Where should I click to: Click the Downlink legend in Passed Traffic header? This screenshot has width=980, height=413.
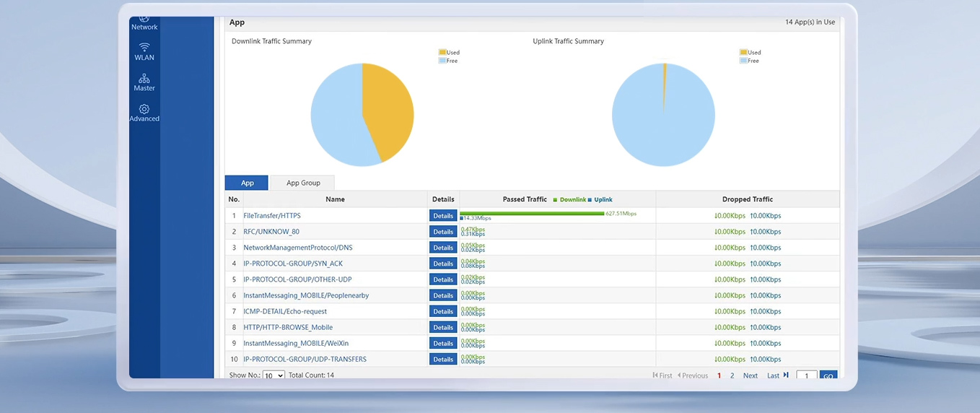pyautogui.click(x=569, y=200)
